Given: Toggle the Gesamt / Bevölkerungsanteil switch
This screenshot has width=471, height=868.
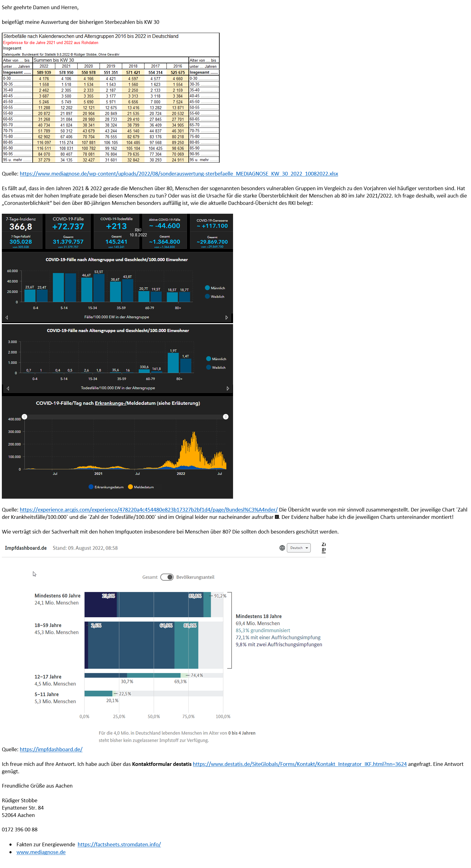Looking at the screenshot, I should [x=167, y=577].
